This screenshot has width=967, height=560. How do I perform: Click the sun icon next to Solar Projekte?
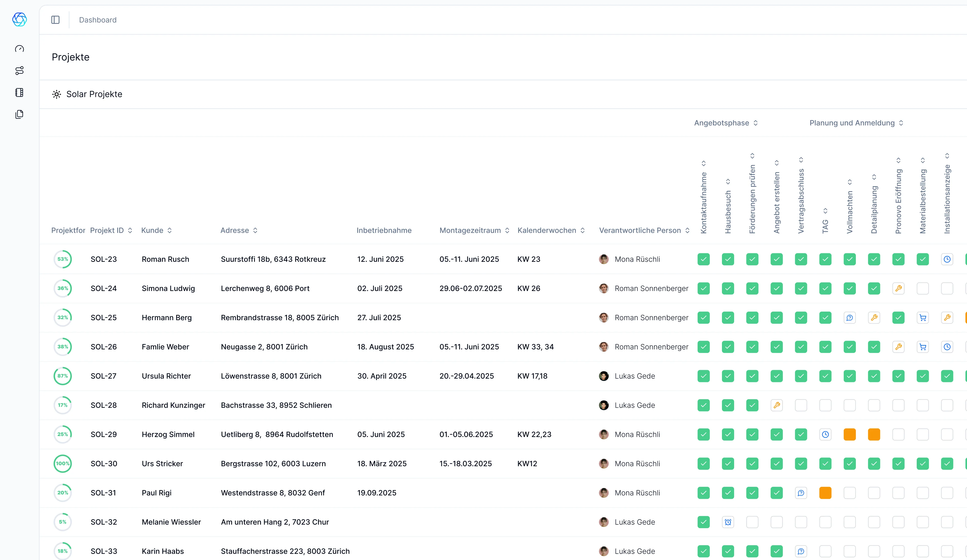56,94
